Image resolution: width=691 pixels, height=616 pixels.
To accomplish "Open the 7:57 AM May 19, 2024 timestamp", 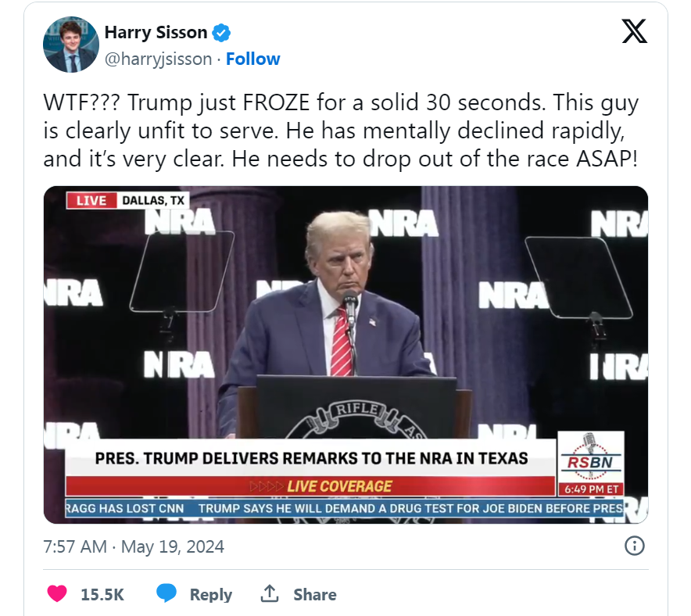I will pos(134,546).
